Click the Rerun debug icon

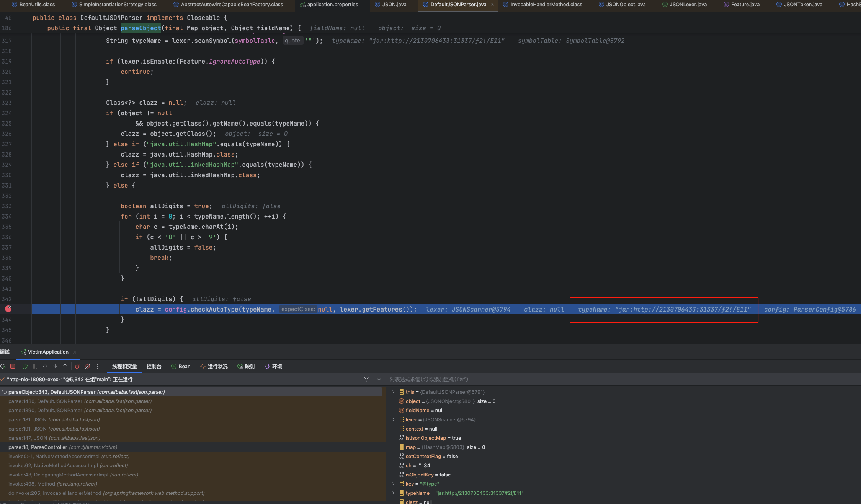click(3, 366)
